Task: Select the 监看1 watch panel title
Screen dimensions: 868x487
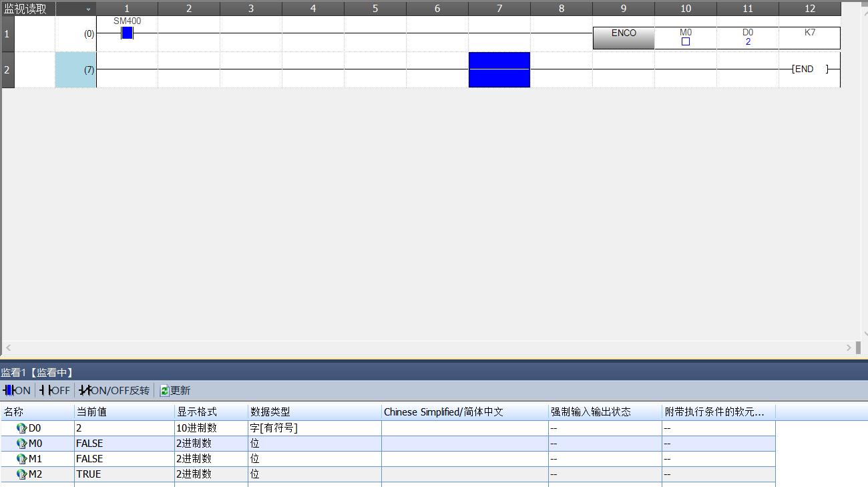Action: point(37,373)
